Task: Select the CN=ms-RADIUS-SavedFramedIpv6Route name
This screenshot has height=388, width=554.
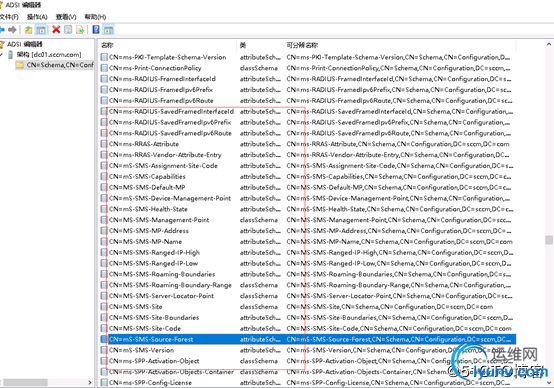Action: tap(170, 133)
